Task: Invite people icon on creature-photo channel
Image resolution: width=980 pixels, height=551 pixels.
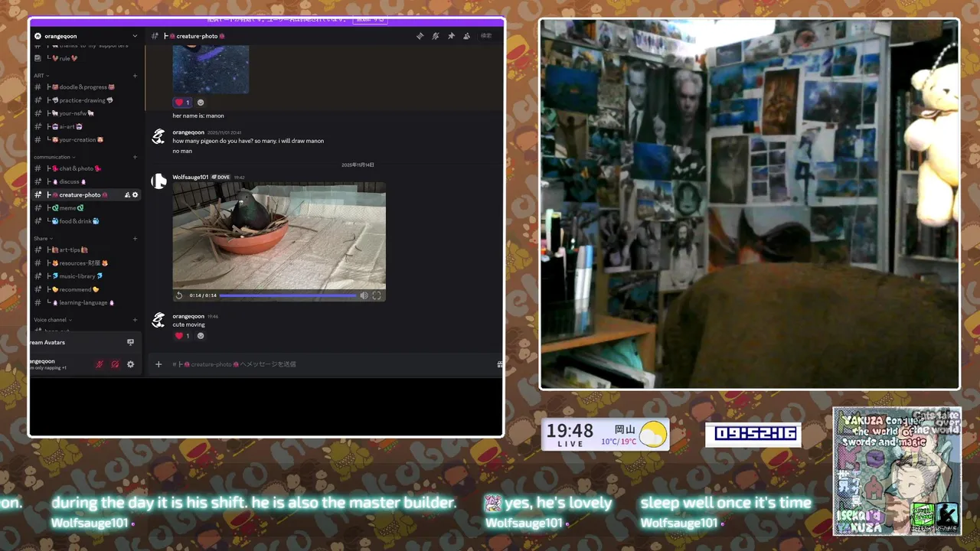Action: 127,195
